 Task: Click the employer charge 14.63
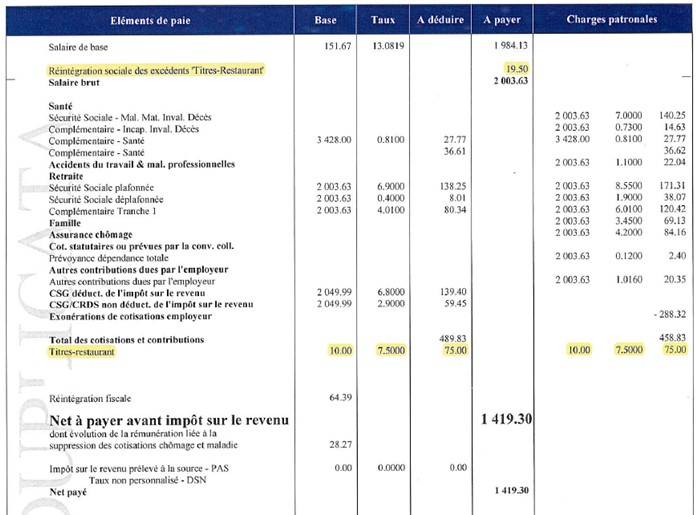(x=675, y=127)
